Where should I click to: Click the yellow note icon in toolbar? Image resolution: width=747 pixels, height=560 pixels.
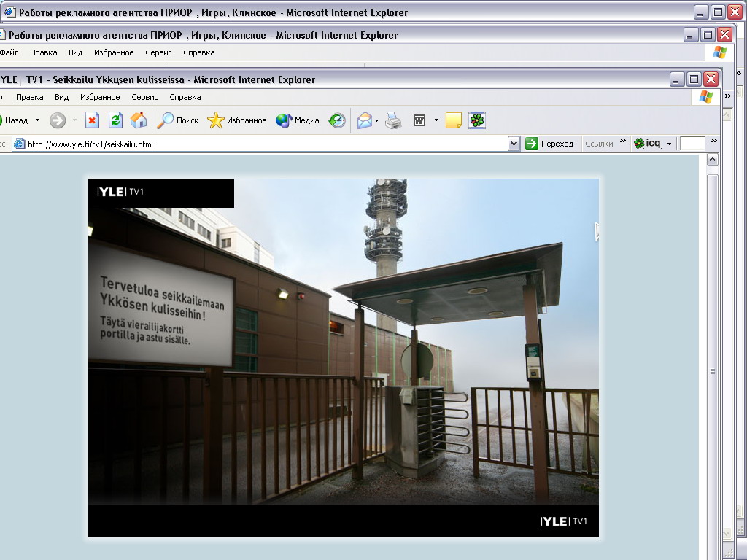(454, 120)
